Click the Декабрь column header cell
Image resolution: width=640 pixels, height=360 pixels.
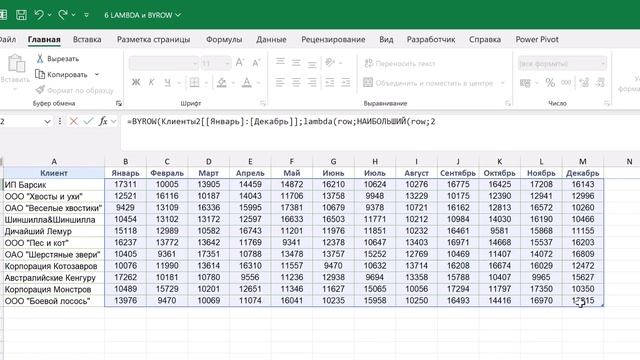(582, 173)
